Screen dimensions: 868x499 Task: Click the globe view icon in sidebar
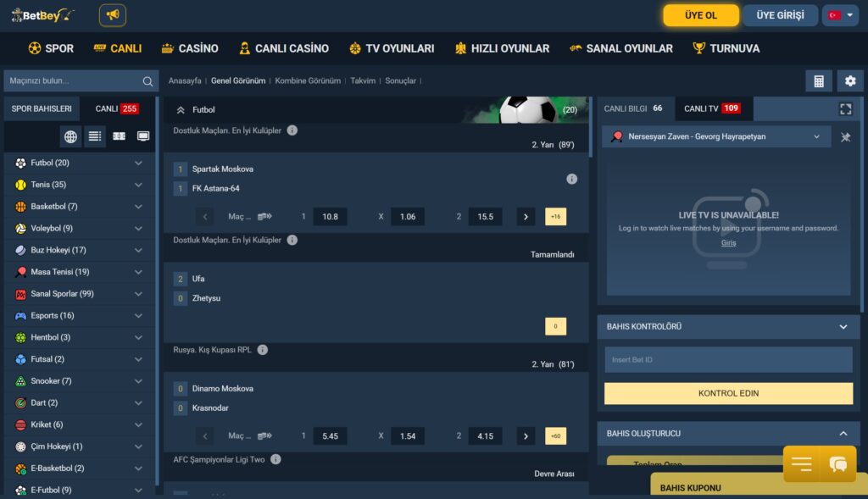(x=70, y=136)
